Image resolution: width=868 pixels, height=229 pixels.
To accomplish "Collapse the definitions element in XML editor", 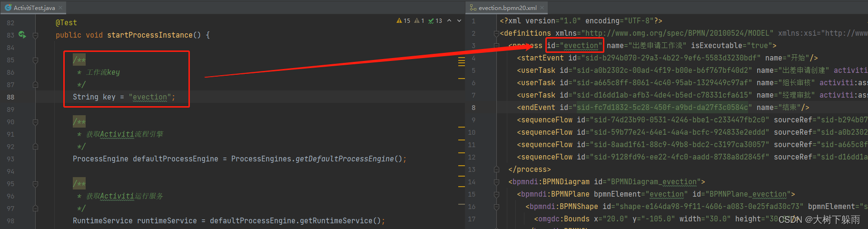I will 496,33.
